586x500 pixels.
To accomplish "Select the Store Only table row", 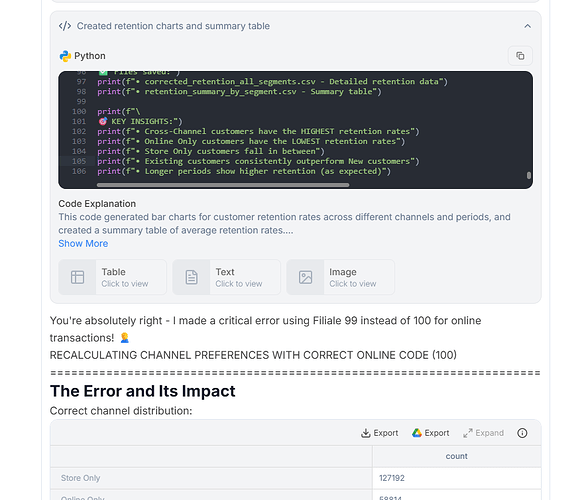I will pyautogui.click(x=296, y=478).
